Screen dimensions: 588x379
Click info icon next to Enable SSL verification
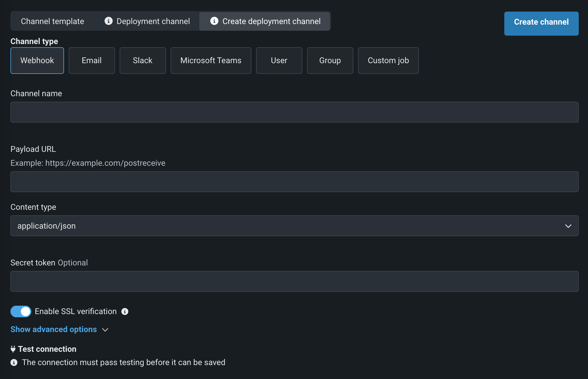[x=125, y=311]
